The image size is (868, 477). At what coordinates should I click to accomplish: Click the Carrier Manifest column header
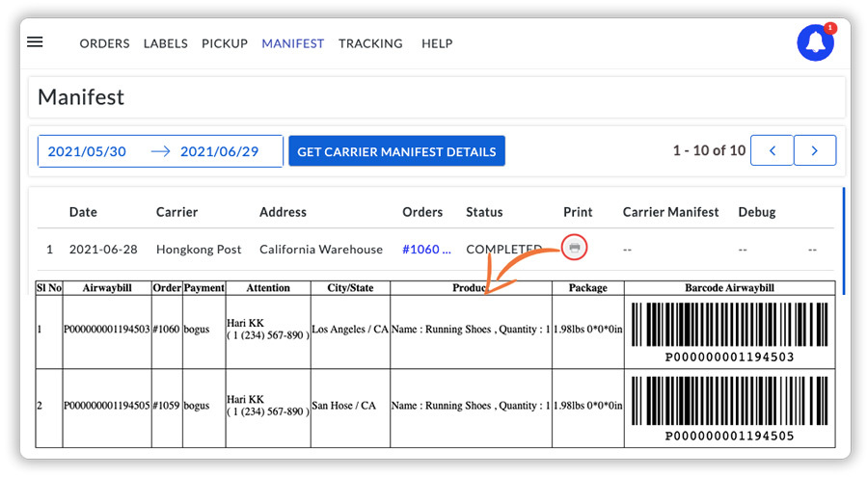[670, 212]
